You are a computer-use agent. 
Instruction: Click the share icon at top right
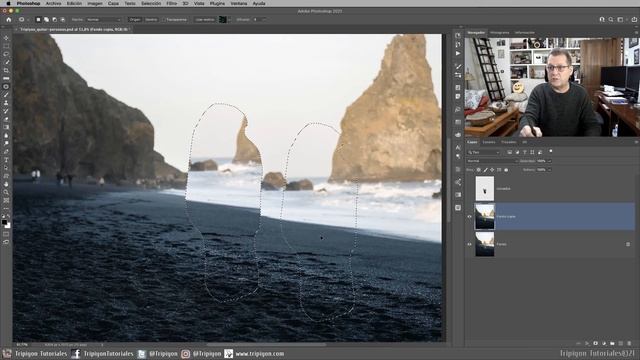[x=634, y=19]
